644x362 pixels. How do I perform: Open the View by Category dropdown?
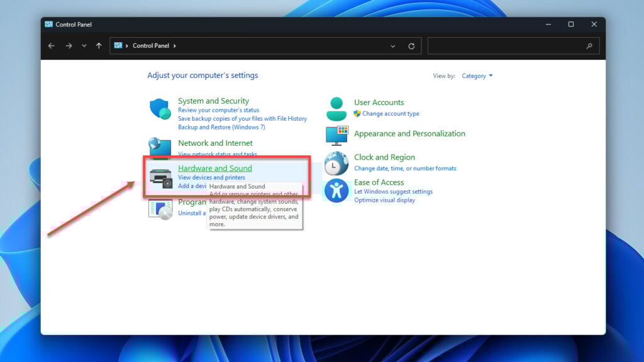click(477, 76)
